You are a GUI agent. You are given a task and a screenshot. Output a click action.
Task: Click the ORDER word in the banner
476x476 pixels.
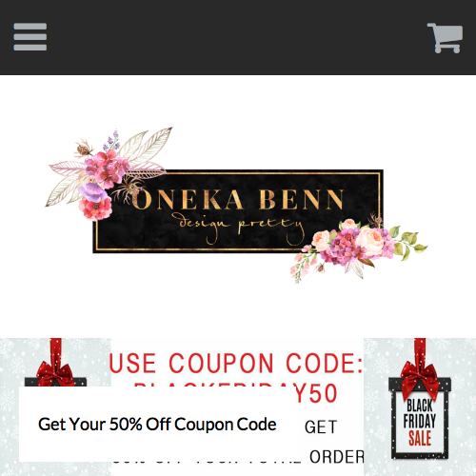[x=337, y=457]
